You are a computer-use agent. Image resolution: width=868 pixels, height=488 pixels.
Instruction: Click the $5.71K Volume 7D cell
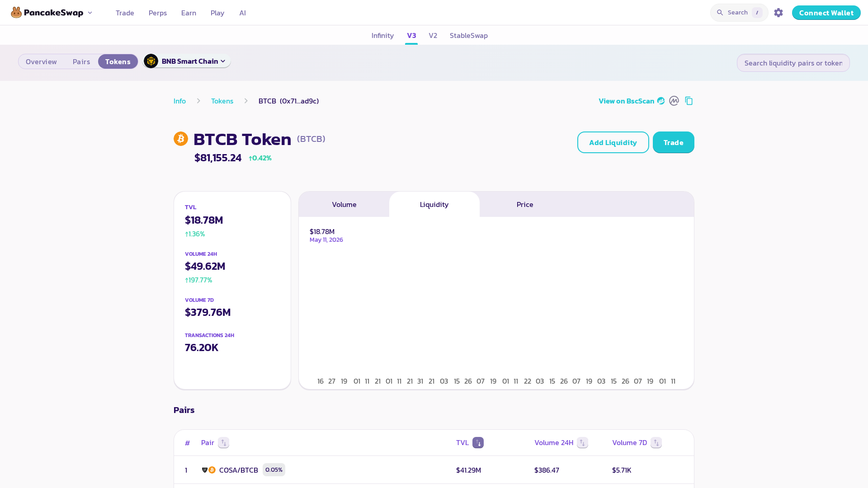pyautogui.click(x=622, y=470)
